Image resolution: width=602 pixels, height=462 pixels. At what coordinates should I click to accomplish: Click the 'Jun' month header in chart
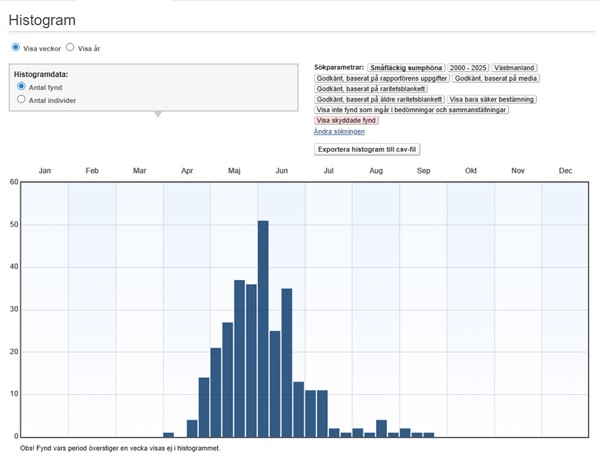[x=282, y=171]
